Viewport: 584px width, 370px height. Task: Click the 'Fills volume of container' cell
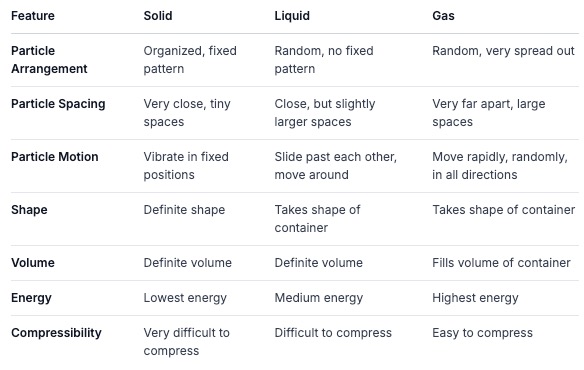coord(501,263)
